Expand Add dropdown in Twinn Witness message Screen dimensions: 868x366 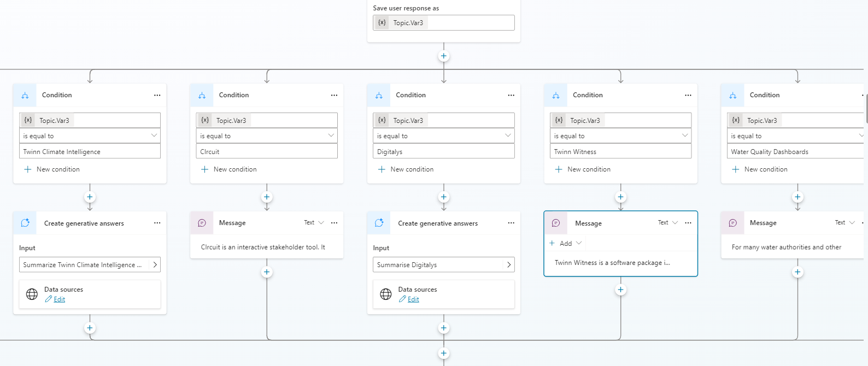[566, 243]
